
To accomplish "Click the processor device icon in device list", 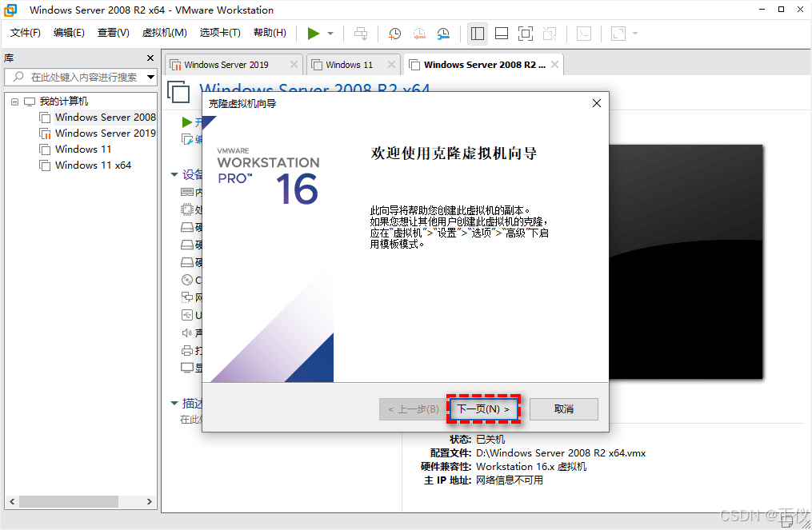I will point(187,209).
